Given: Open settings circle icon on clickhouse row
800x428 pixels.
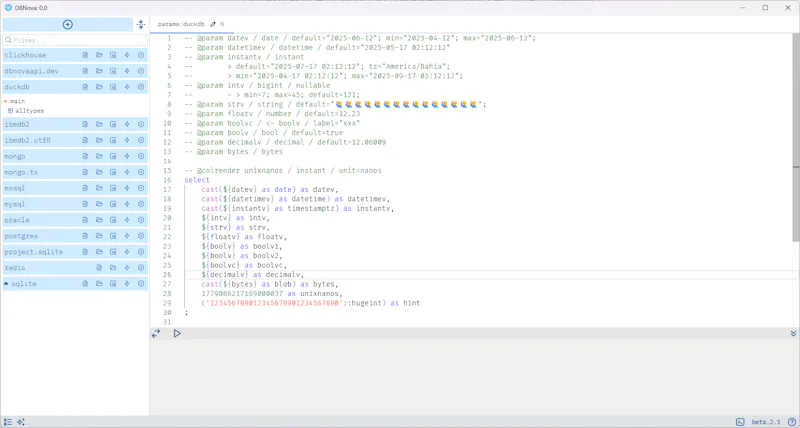Looking at the screenshot, I should [141, 55].
